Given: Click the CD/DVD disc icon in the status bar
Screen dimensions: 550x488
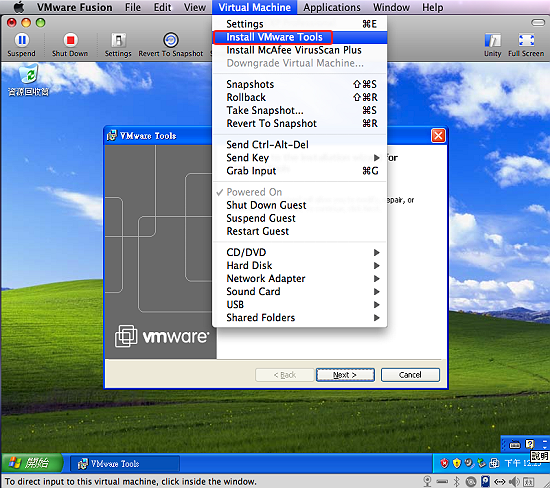Looking at the screenshot, I should (x=471, y=481).
